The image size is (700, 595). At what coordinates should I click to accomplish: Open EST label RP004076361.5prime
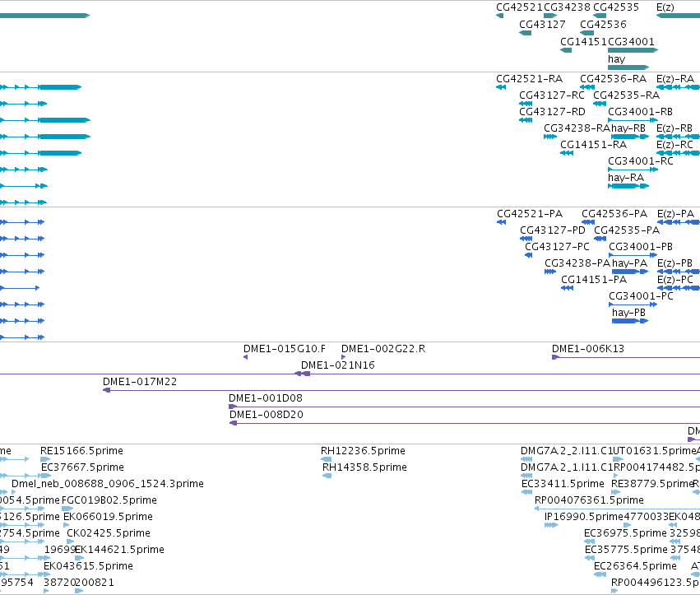[x=589, y=500]
